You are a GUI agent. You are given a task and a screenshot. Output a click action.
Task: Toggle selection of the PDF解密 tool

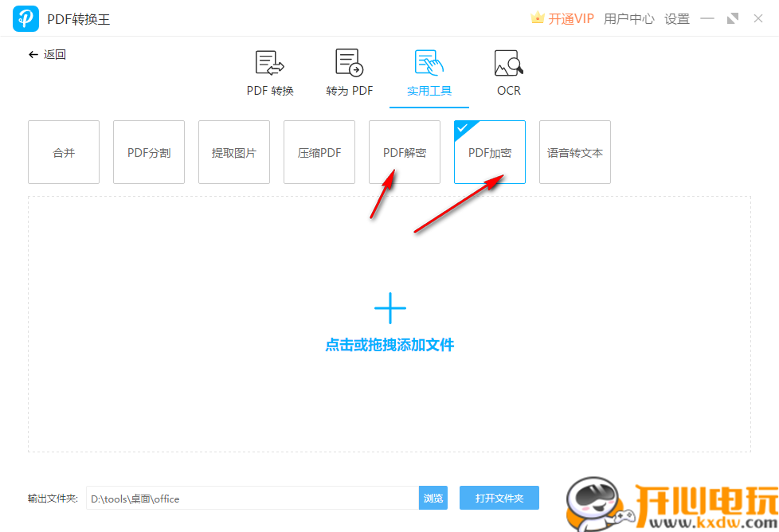pos(404,151)
